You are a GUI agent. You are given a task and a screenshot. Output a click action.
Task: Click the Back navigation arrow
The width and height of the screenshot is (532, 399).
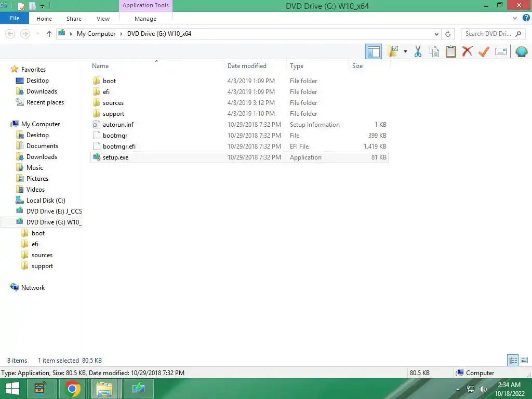10,34
